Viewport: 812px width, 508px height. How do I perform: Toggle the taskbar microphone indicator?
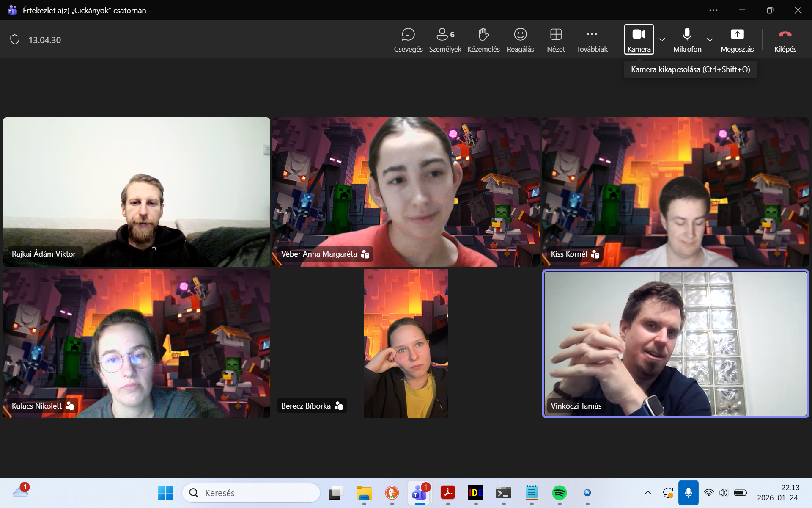pos(688,492)
